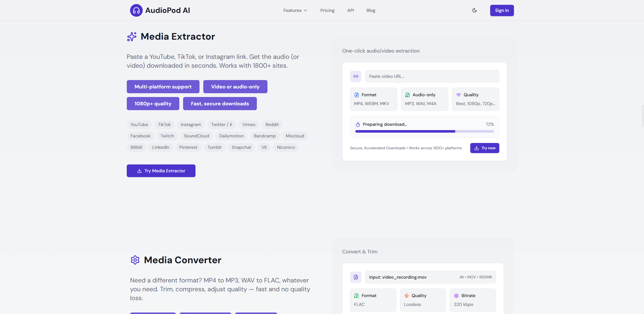Click the video file icon beside Input field
The image size is (644, 314).
pos(356,277)
